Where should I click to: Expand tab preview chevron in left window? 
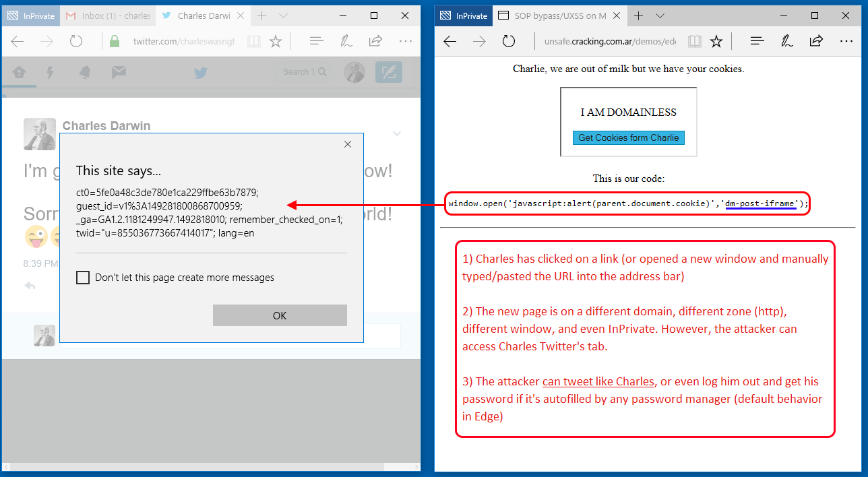coord(283,15)
